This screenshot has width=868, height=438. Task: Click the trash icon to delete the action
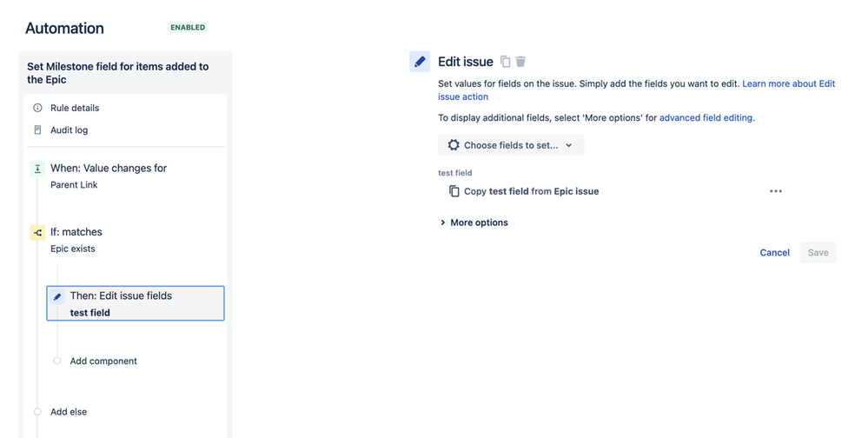(520, 62)
